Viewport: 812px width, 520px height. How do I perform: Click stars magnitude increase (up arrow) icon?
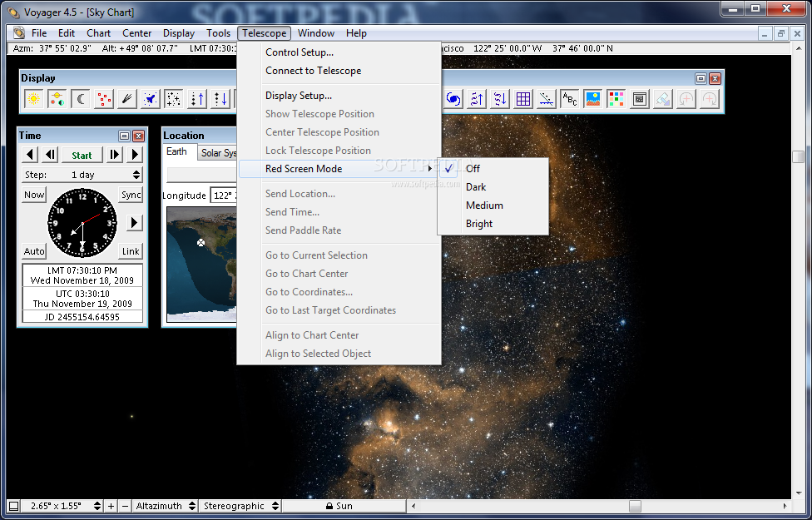click(197, 98)
